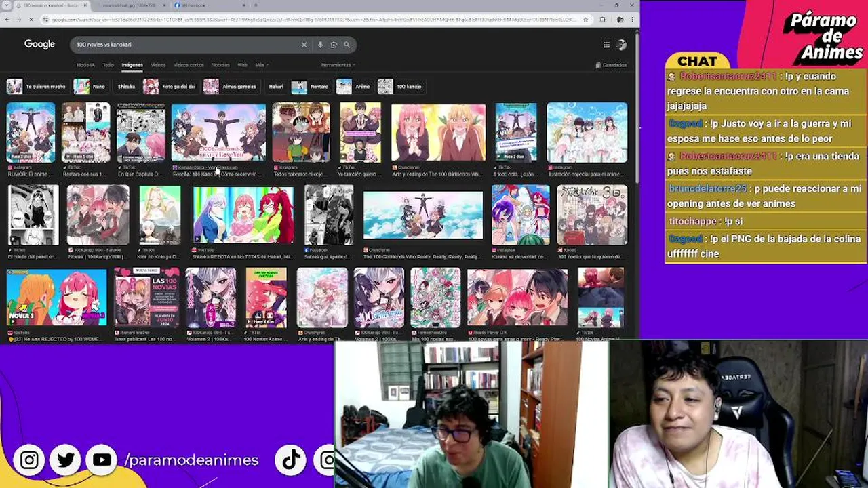
Task: Open Guardados saved items
Action: point(611,65)
